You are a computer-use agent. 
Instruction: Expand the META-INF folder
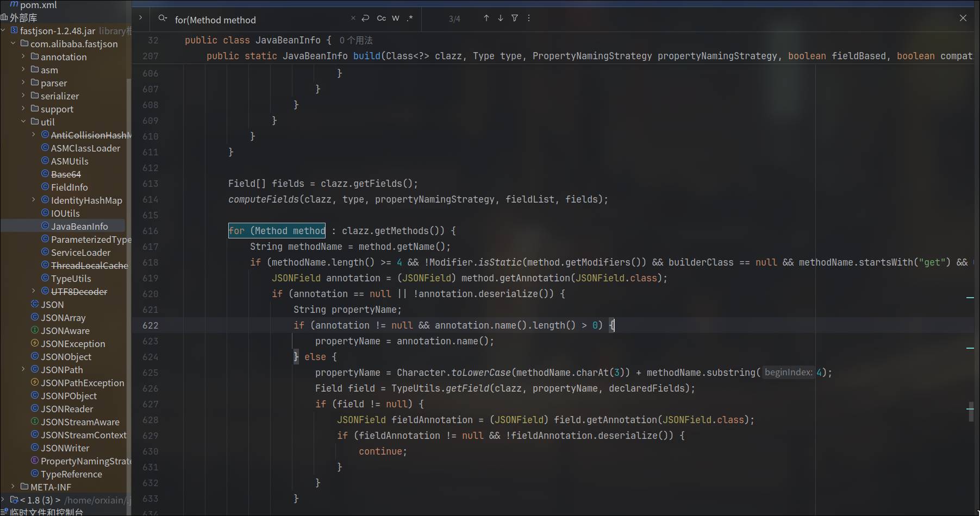pyautogui.click(x=13, y=487)
